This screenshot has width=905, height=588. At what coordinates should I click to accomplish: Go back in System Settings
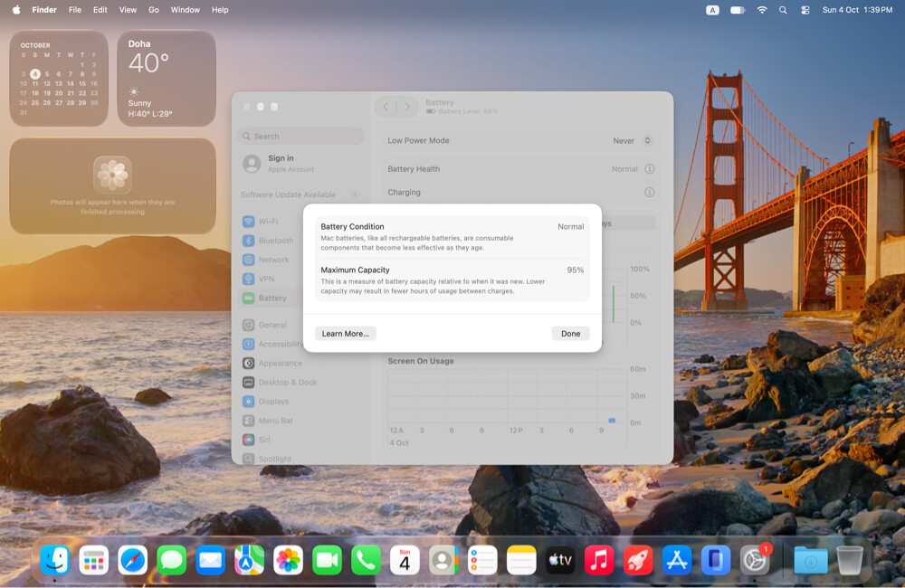[386, 107]
